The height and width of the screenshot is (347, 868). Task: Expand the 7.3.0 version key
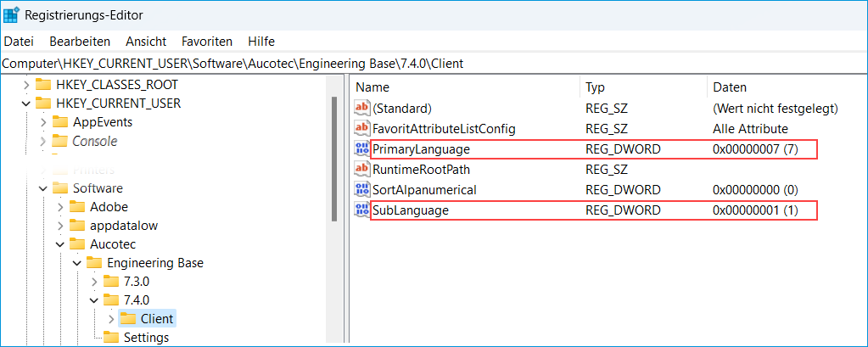pos(93,281)
